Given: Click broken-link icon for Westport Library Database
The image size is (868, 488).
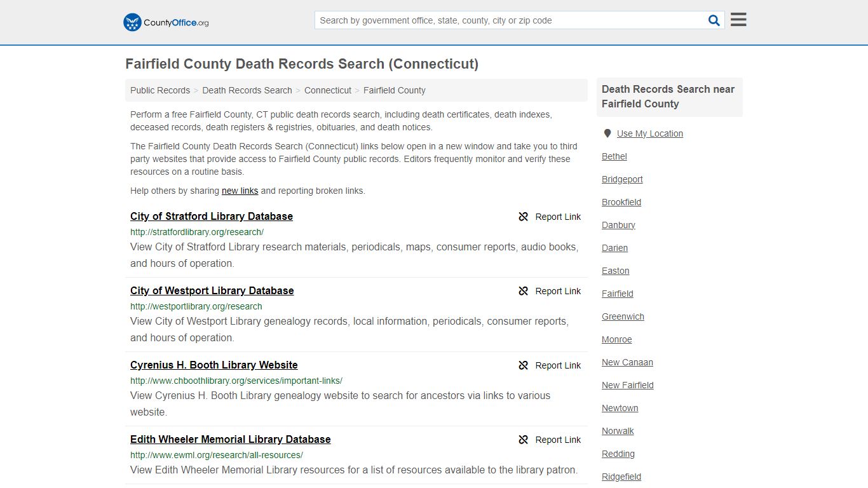Looking at the screenshot, I should pos(524,291).
